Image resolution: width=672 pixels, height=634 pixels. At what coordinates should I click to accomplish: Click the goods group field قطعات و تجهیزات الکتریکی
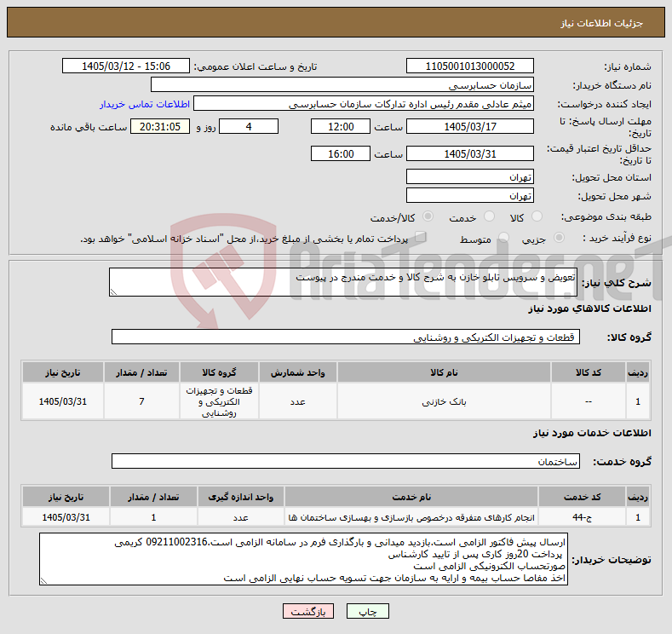point(346,337)
